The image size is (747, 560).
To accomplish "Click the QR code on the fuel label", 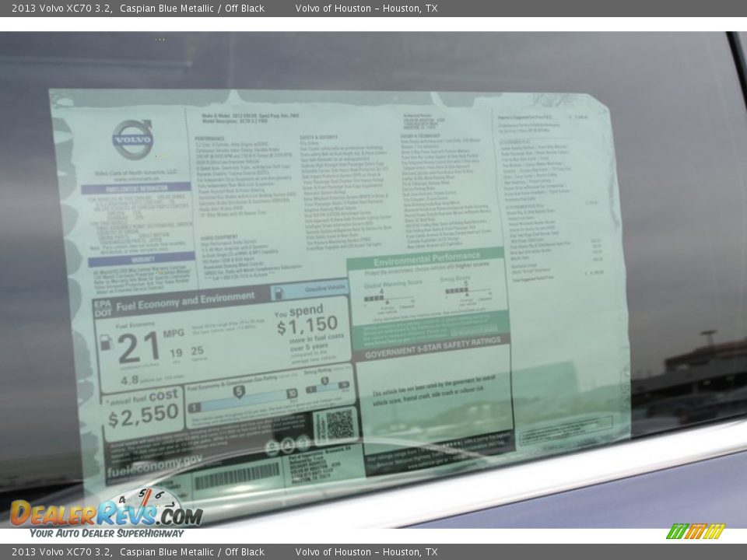I will tap(339, 425).
